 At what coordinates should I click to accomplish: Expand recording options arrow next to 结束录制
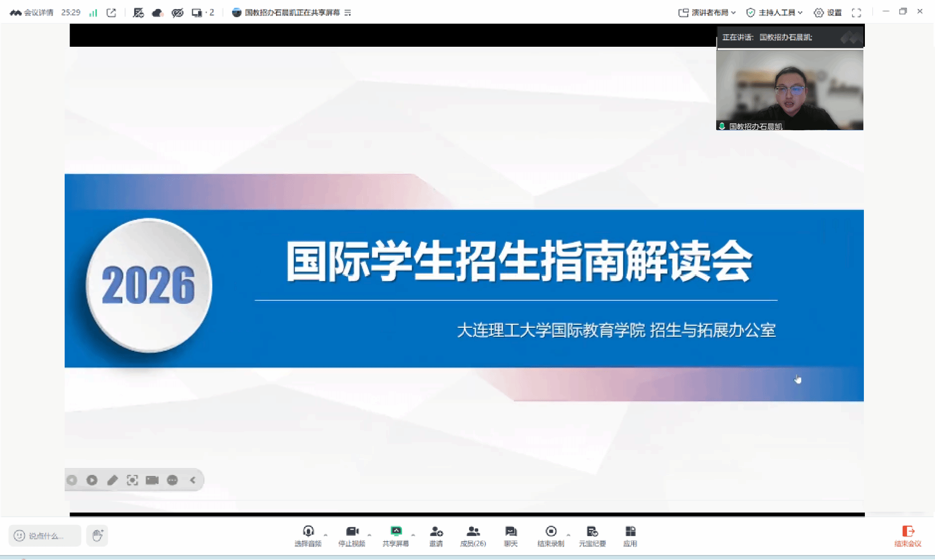(x=568, y=535)
